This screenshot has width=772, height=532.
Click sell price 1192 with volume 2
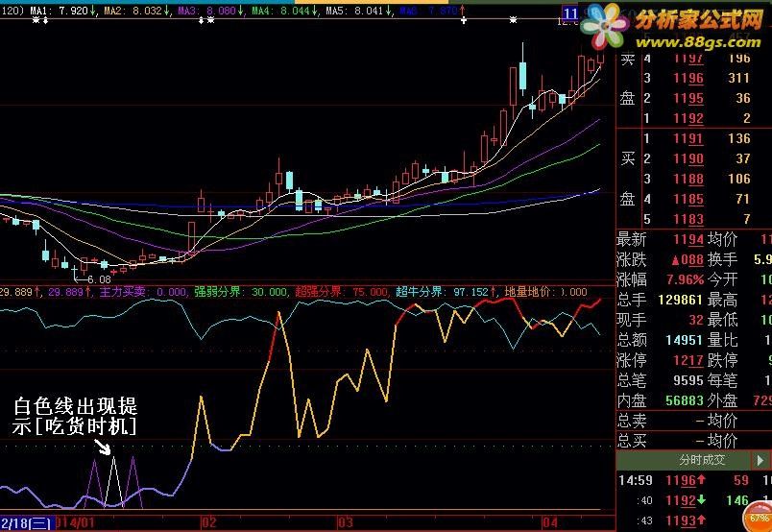pos(688,118)
